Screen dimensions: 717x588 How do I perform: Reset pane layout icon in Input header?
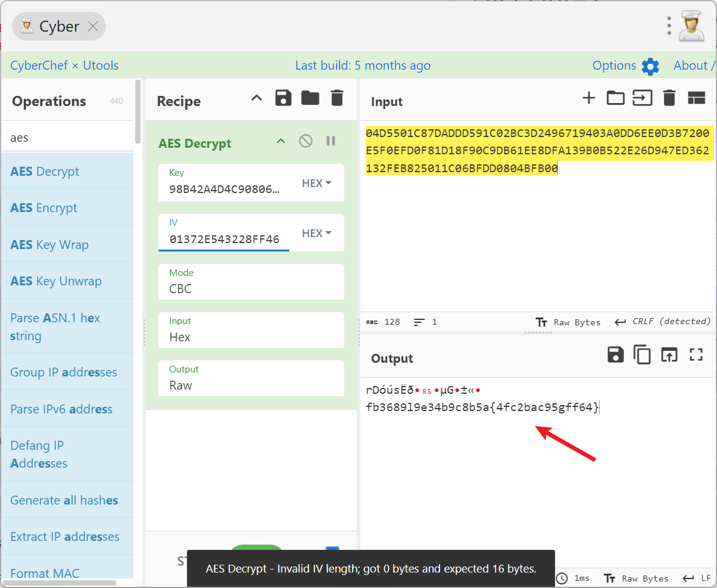(697, 98)
